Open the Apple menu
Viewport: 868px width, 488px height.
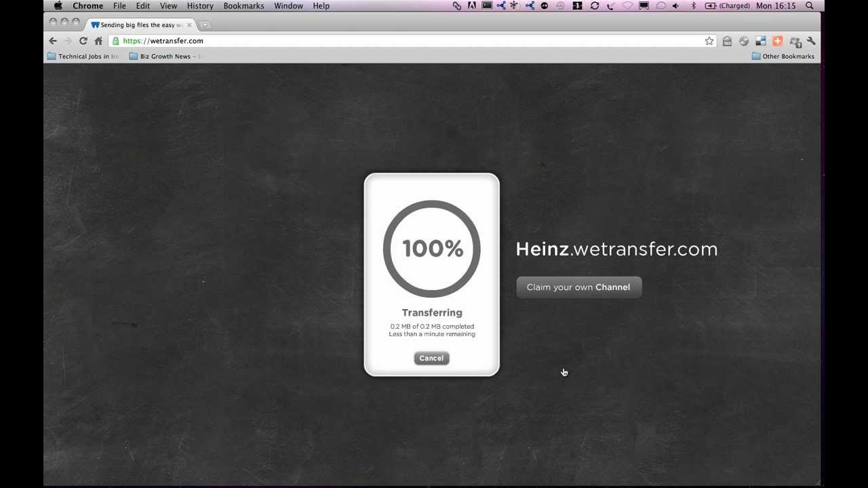(x=58, y=6)
